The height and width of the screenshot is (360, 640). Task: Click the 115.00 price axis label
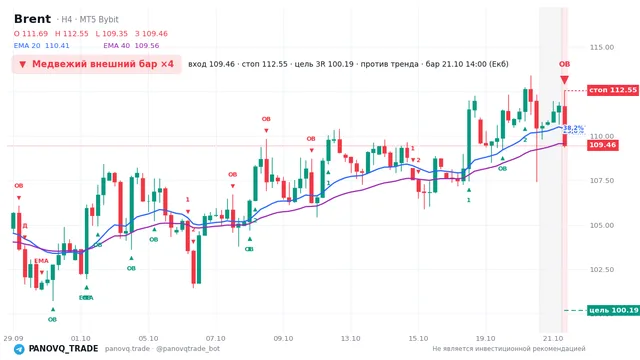(x=602, y=47)
